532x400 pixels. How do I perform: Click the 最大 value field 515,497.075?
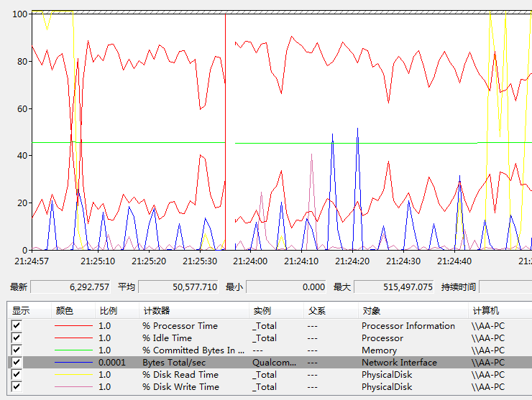(394, 287)
